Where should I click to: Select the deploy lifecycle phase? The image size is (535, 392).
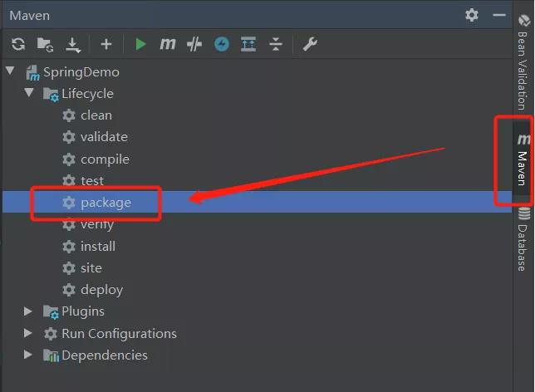[x=101, y=290]
